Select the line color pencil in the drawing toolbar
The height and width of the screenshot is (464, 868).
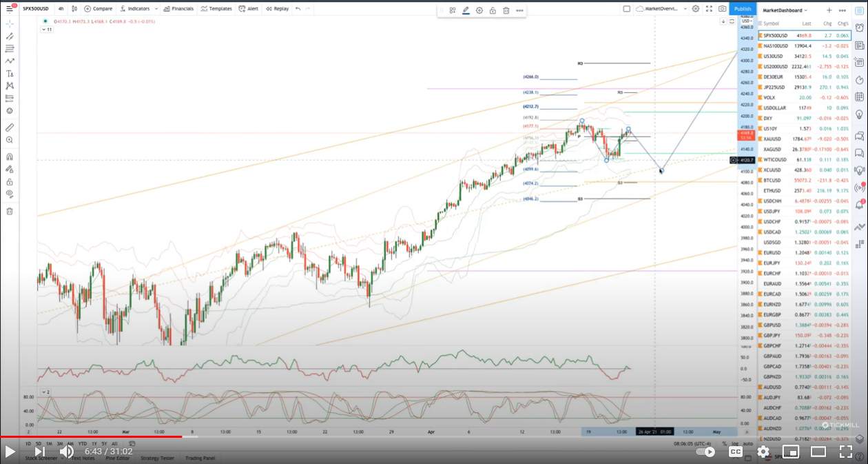point(466,10)
